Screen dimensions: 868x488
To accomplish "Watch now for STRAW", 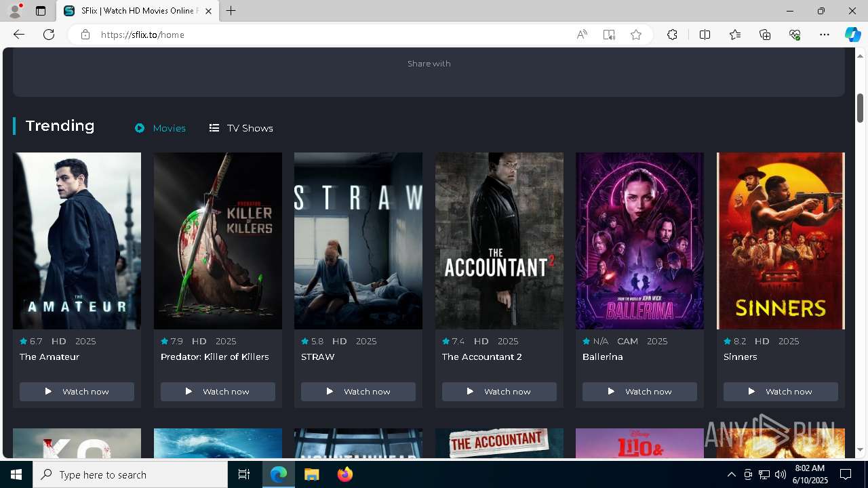I will pos(358,392).
